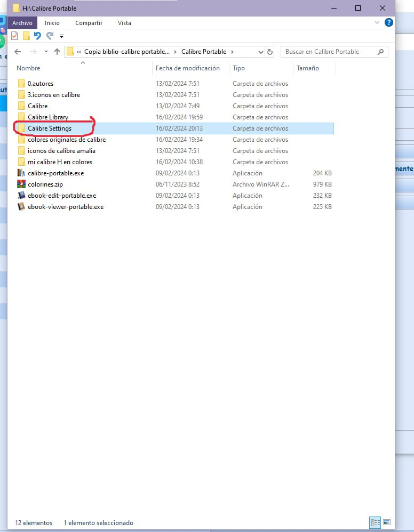Click the Forward navigation arrow
Image resolution: width=414 pixels, height=532 pixels.
point(33,52)
